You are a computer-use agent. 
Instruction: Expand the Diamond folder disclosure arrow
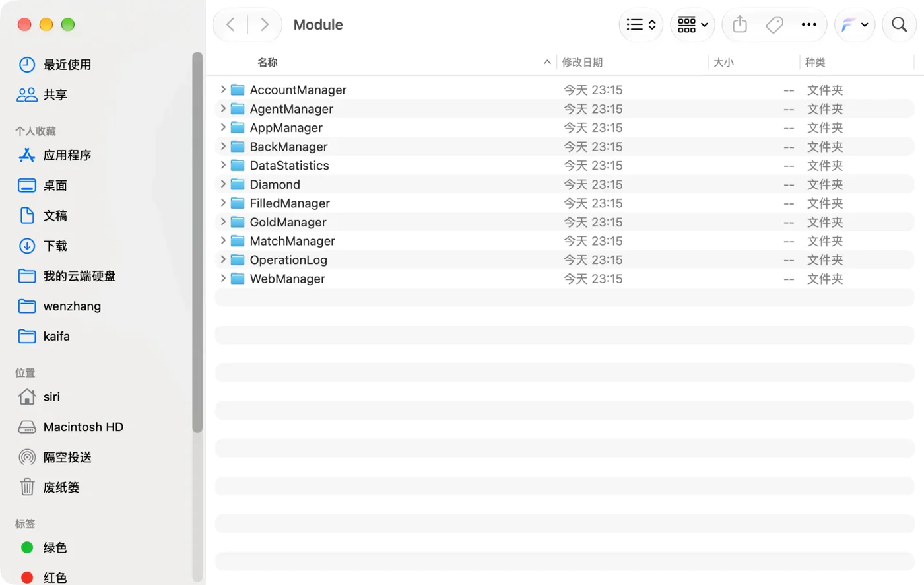tap(223, 184)
